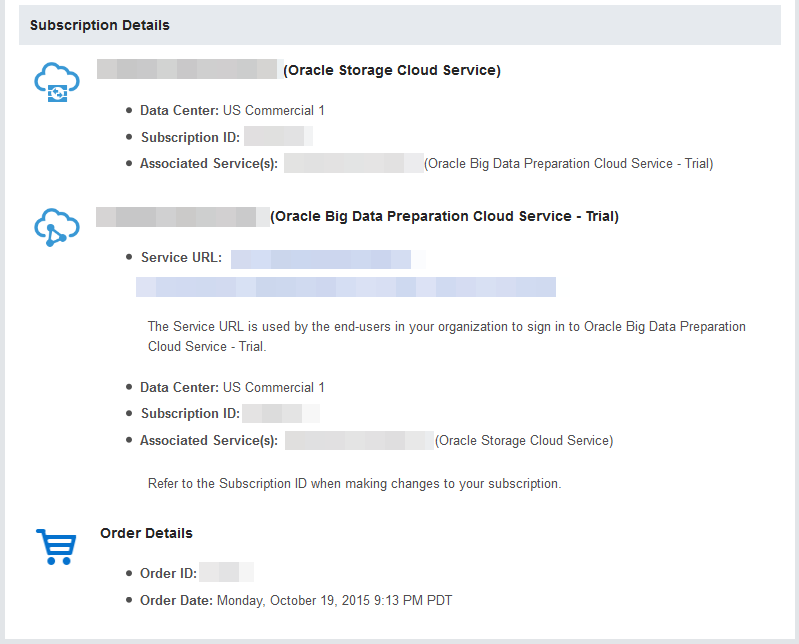The image size is (799, 644).
Task: Click the Big Data Preparation cloud icon
Action: pos(56,228)
